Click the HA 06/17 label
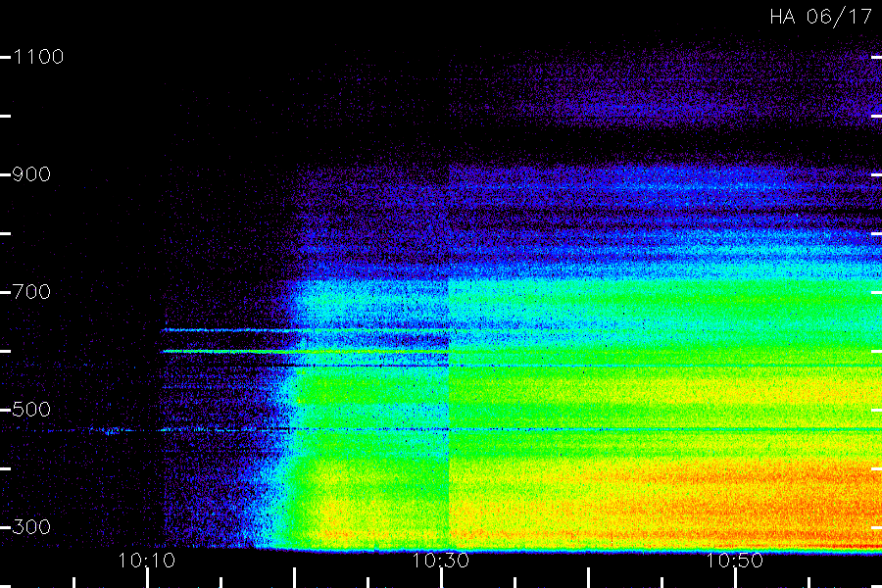882x588 pixels. click(x=820, y=17)
